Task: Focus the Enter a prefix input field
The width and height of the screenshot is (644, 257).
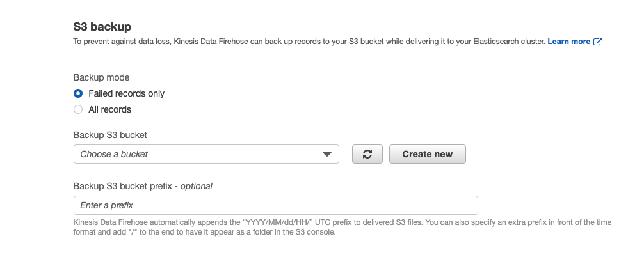Action: (x=276, y=205)
